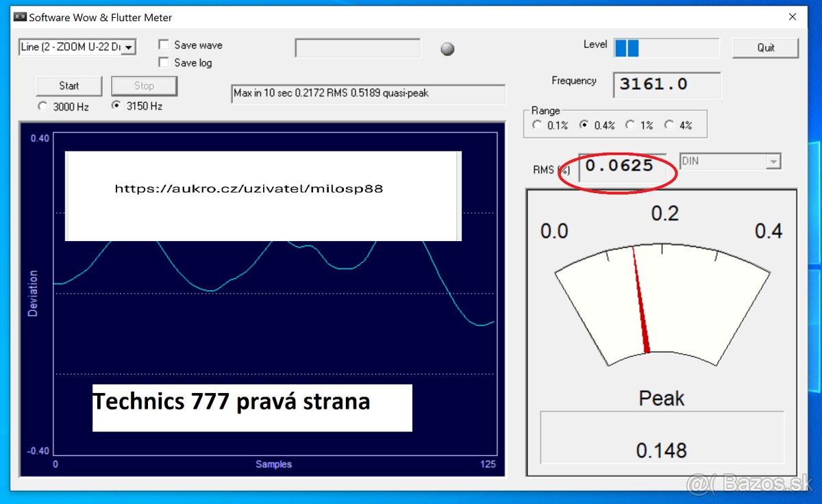Click the Level meter bar
Image resolution: width=822 pixels, height=504 pixels.
click(666, 48)
